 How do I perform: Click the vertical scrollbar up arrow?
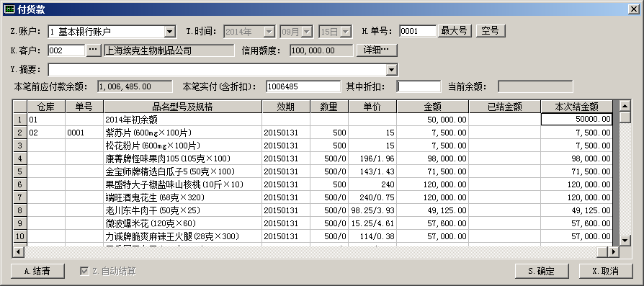[625, 106]
